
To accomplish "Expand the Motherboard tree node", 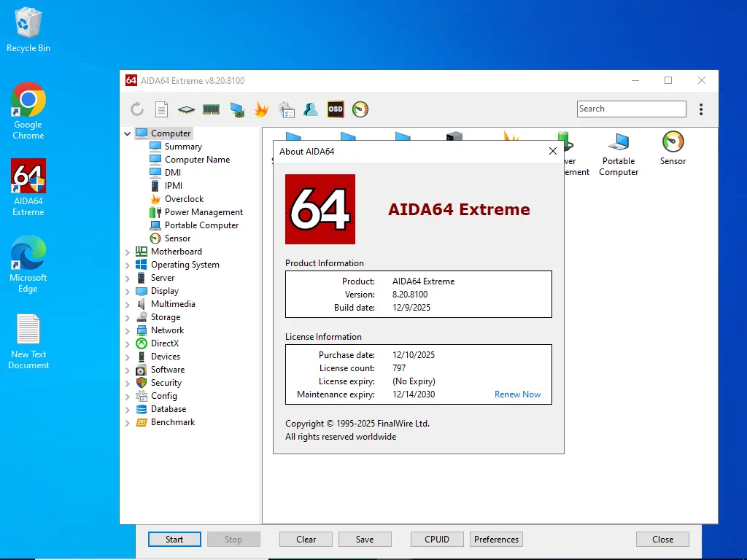I will (x=127, y=252).
